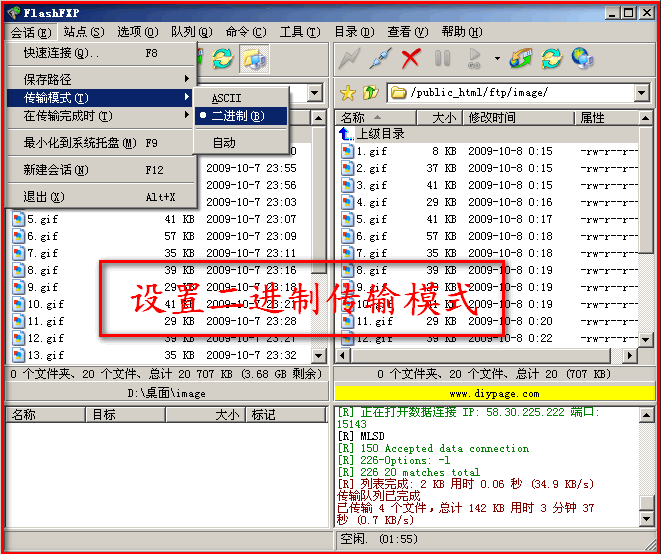Select remote file 3.gif
Screen dimensions: 661x554
364,185
